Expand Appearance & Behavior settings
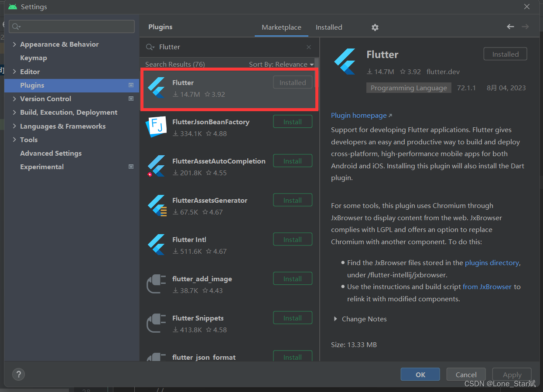Viewport: 543px width, 392px height. [14, 44]
